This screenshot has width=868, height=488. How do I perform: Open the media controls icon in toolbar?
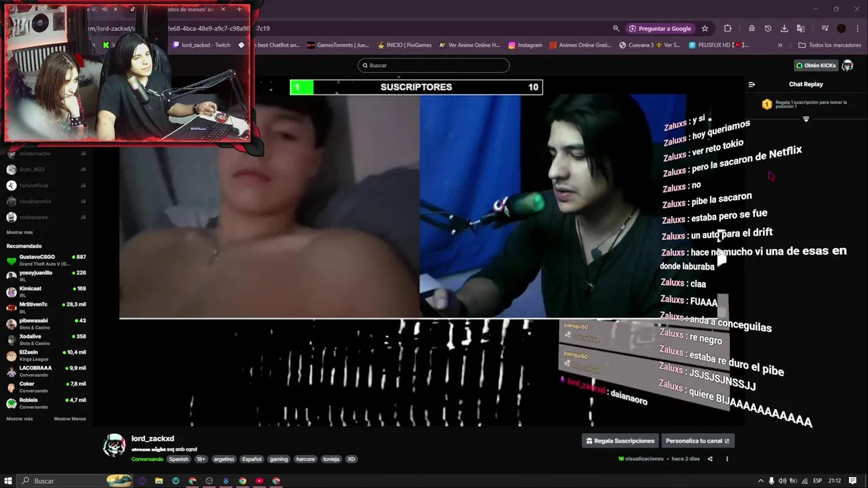[825, 28]
